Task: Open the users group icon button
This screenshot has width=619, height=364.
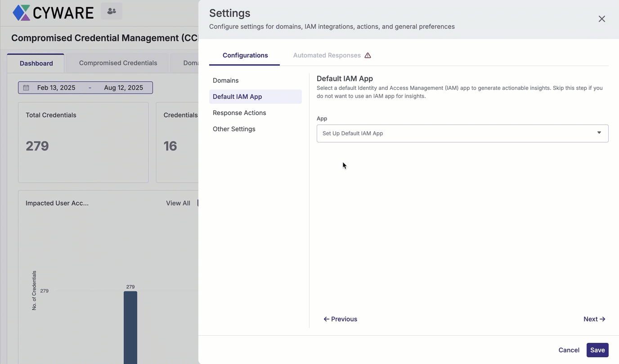Action: pos(112,11)
